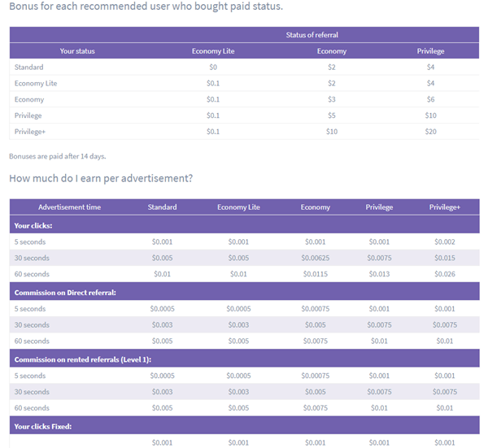Viewport: 488px width, 448px height.
Task: Select 'Bonuses are paid after 14 days.' note
Action: tap(58, 156)
